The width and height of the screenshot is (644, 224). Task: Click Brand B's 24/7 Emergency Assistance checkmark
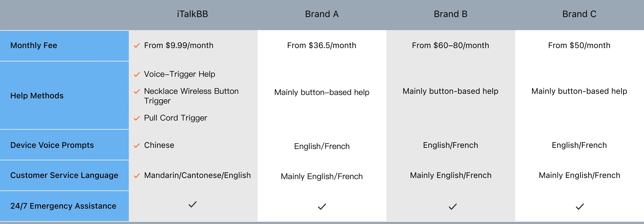tap(452, 206)
